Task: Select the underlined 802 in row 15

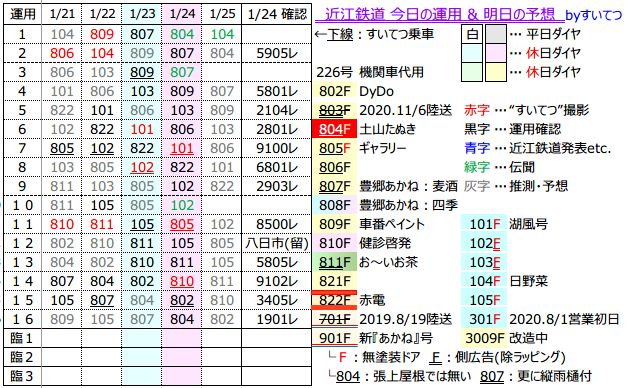Action: pos(182,300)
